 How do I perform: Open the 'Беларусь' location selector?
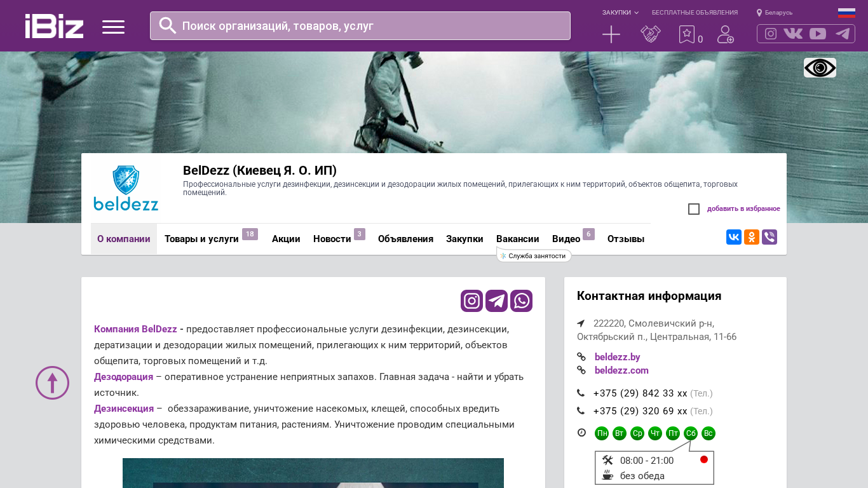click(x=775, y=13)
